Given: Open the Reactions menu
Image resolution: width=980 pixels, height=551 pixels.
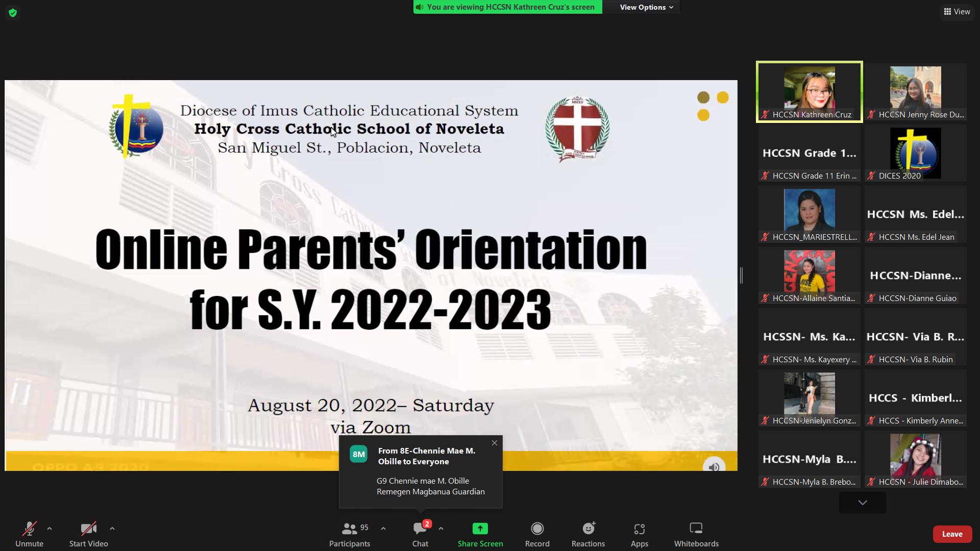Looking at the screenshot, I should click(588, 534).
